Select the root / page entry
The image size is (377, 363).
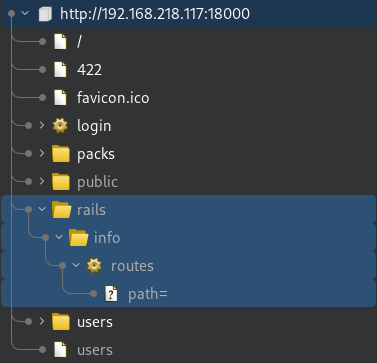click(x=79, y=42)
